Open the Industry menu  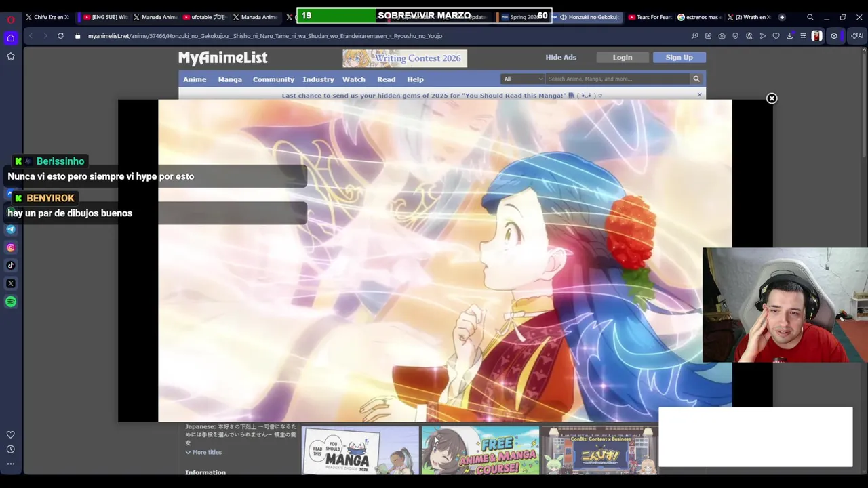tap(318, 79)
